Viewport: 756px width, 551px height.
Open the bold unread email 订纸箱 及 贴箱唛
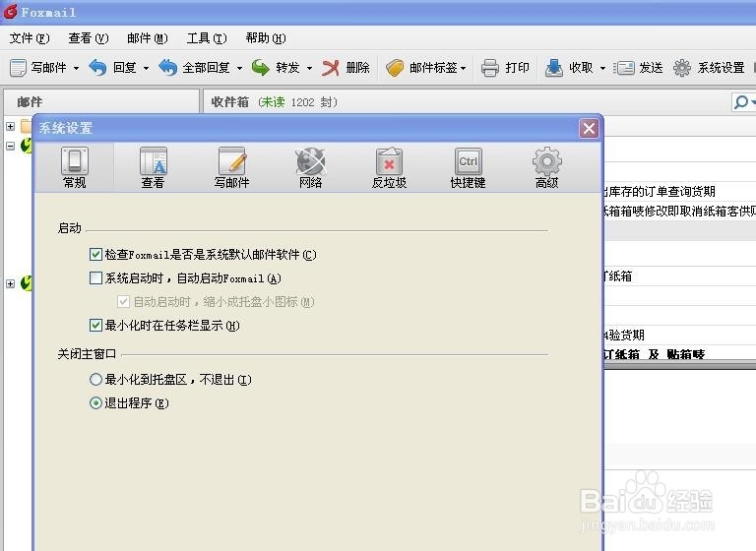point(680,354)
